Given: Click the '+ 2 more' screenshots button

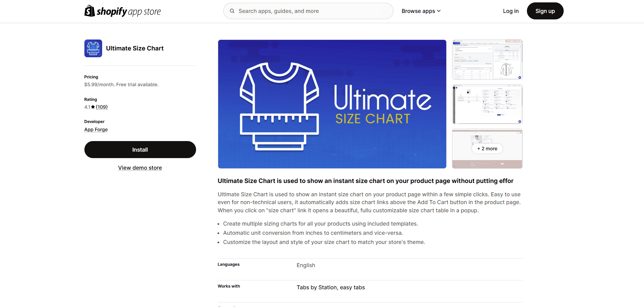Looking at the screenshot, I should 487,149.
